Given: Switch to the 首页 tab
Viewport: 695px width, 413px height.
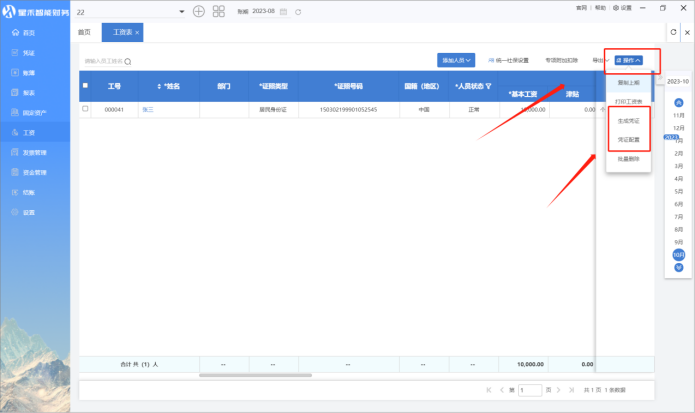Looking at the screenshot, I should (x=84, y=33).
